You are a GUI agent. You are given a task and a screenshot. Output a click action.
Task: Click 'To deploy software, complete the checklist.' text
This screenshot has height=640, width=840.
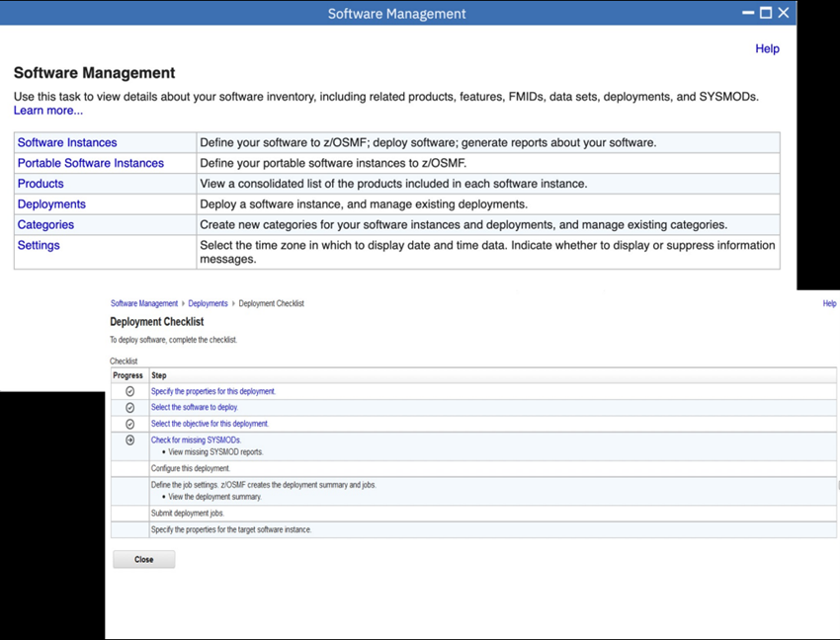point(174,340)
